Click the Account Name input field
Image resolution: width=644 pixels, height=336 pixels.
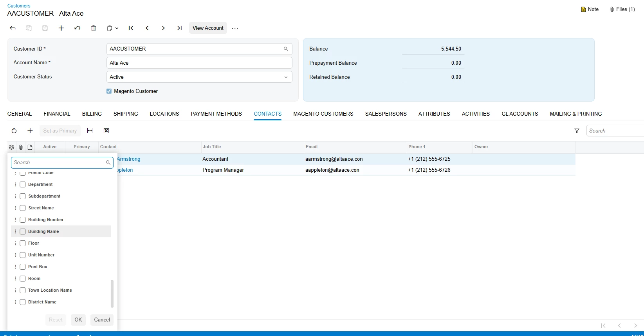pyautogui.click(x=199, y=63)
